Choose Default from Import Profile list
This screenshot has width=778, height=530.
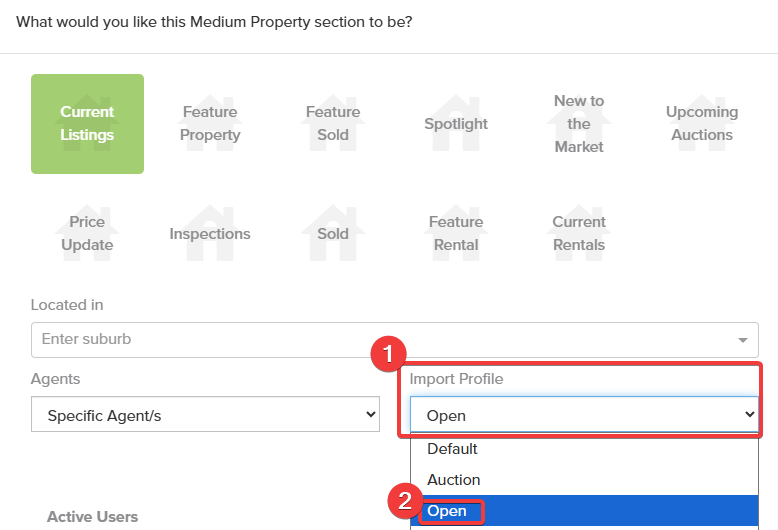[453, 449]
